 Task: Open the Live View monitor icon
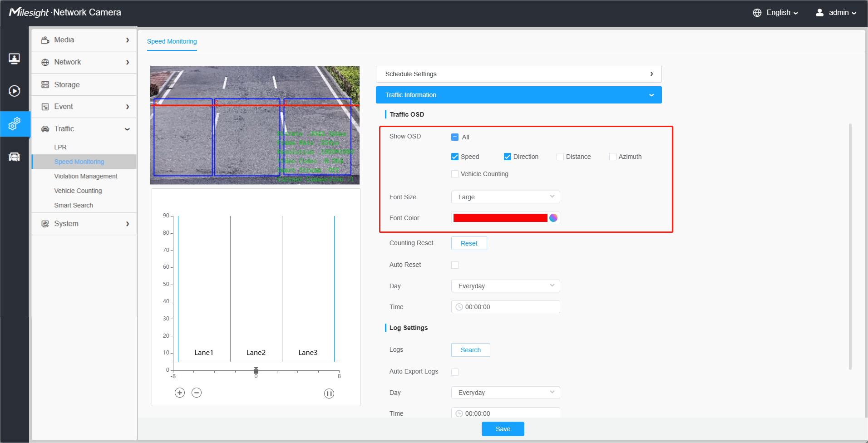coord(15,59)
